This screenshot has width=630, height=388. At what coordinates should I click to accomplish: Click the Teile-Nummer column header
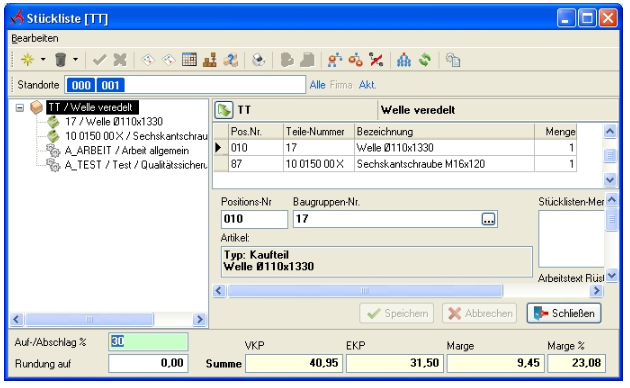(x=319, y=132)
